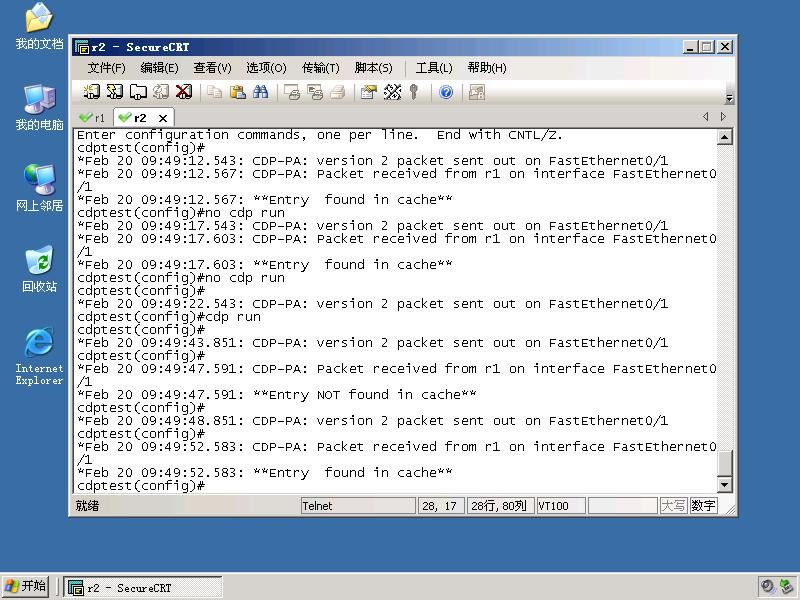Click the Connect toolbar icon
This screenshot has width=800, height=600.
(91, 92)
